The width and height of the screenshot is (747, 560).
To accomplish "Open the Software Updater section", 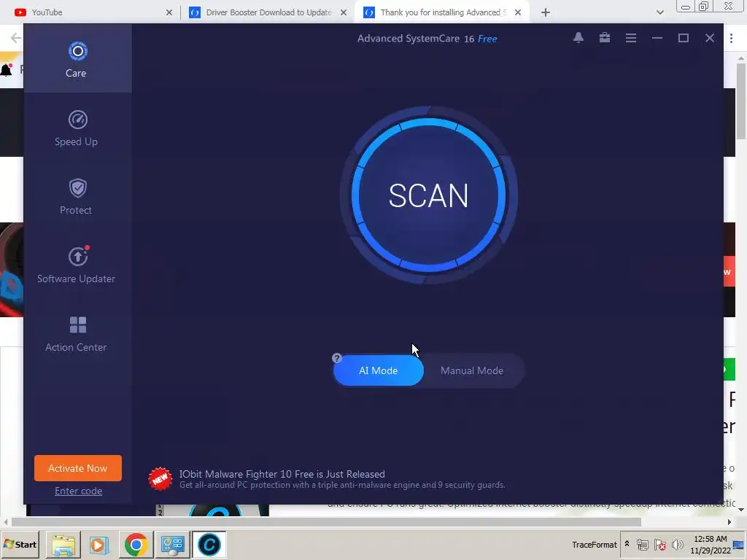I will [77, 265].
